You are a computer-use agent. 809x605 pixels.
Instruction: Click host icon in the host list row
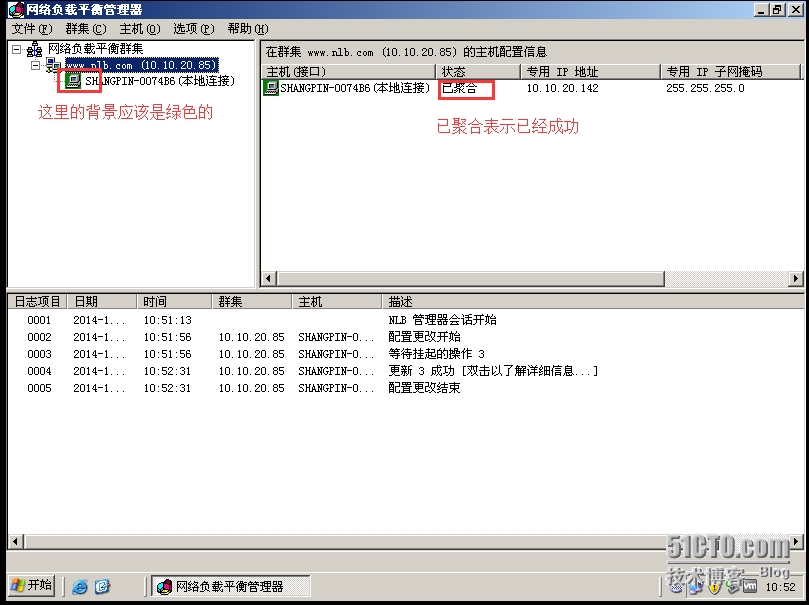point(271,88)
